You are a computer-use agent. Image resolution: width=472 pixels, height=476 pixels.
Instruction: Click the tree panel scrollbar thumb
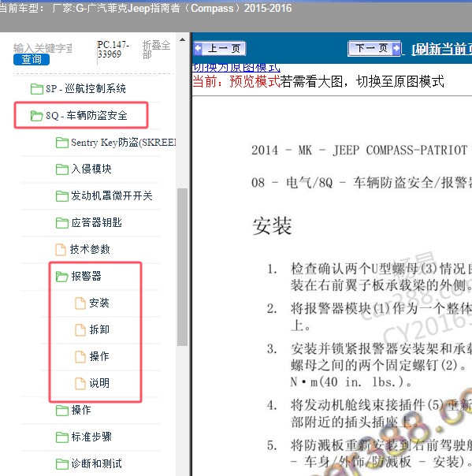pyautogui.click(x=182, y=267)
